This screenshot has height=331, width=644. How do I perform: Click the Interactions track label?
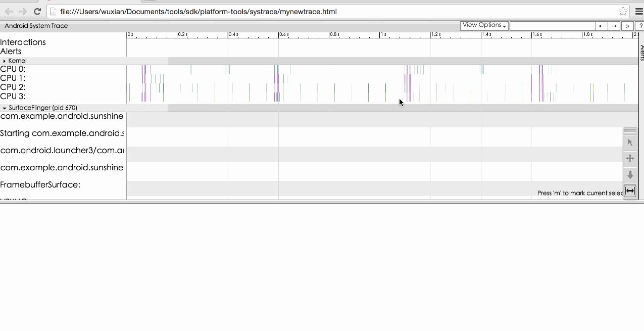coord(23,42)
